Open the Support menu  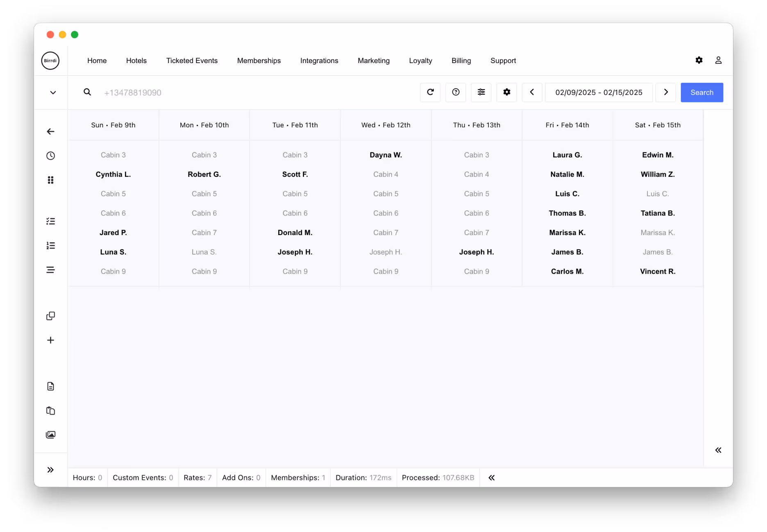click(x=503, y=61)
